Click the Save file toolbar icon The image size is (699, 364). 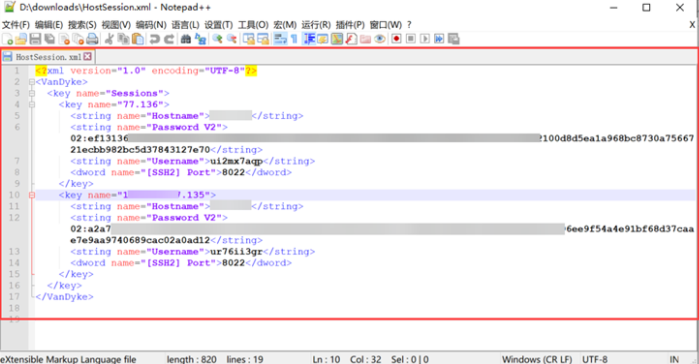point(35,39)
